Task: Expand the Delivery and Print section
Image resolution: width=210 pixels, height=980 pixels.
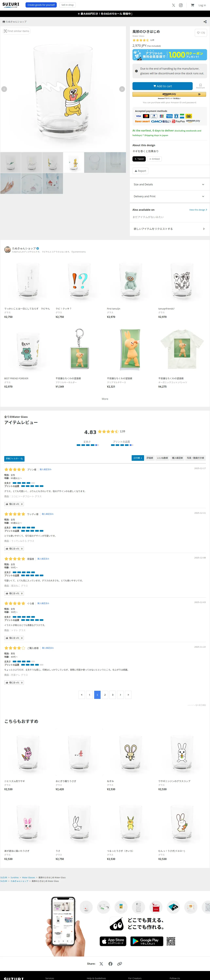Action: click(x=169, y=196)
